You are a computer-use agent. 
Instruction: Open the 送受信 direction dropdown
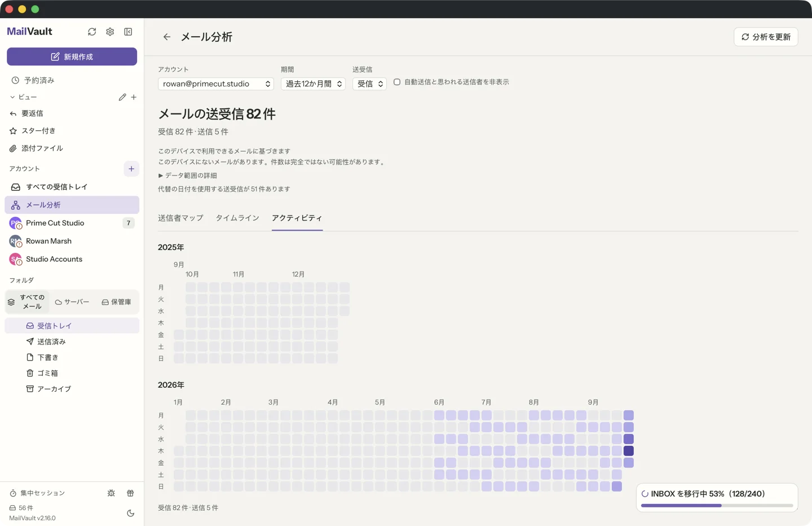click(x=369, y=84)
